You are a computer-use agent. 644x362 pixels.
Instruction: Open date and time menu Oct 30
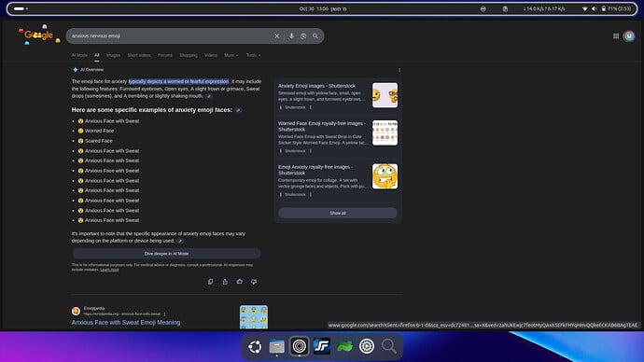click(323, 8)
